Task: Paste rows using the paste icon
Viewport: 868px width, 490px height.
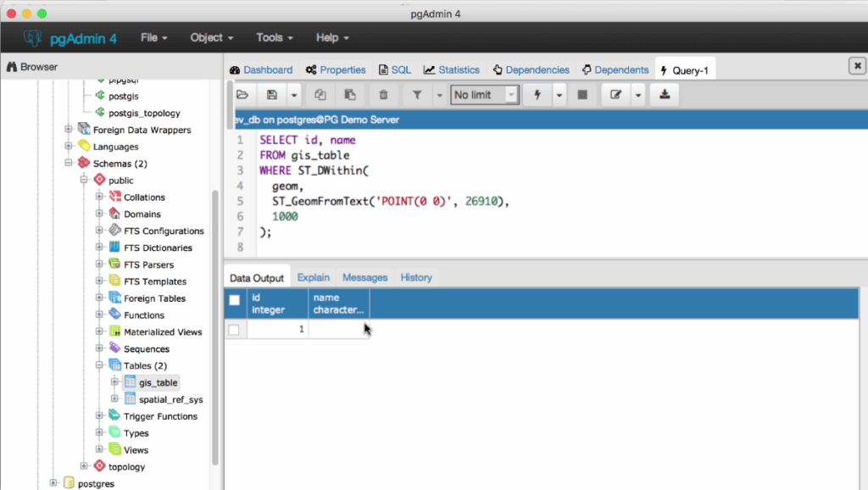Action: [x=350, y=94]
